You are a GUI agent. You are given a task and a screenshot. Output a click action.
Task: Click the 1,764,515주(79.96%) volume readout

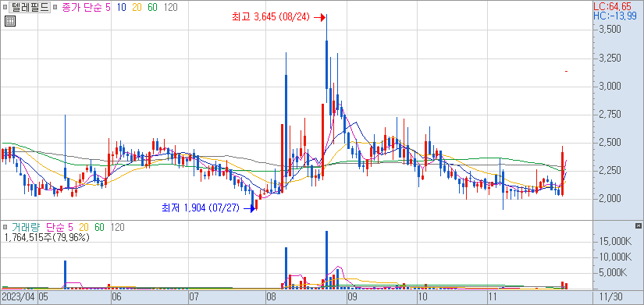pos(46,237)
